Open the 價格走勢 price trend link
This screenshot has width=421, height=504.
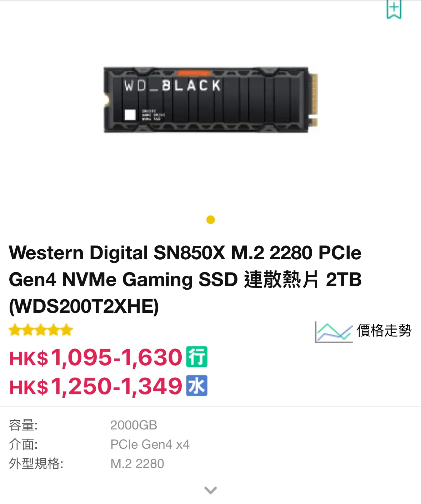coord(384,331)
